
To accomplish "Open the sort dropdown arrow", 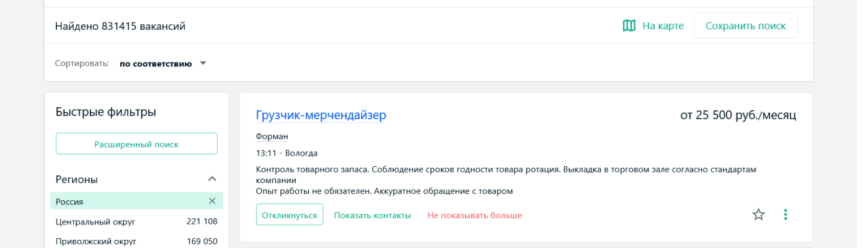I will 203,63.
